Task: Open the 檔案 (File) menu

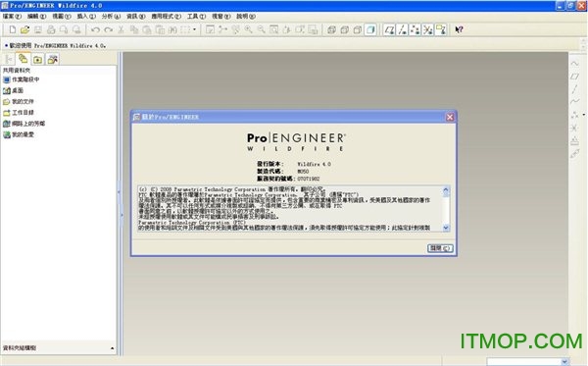Action: pos(12,16)
